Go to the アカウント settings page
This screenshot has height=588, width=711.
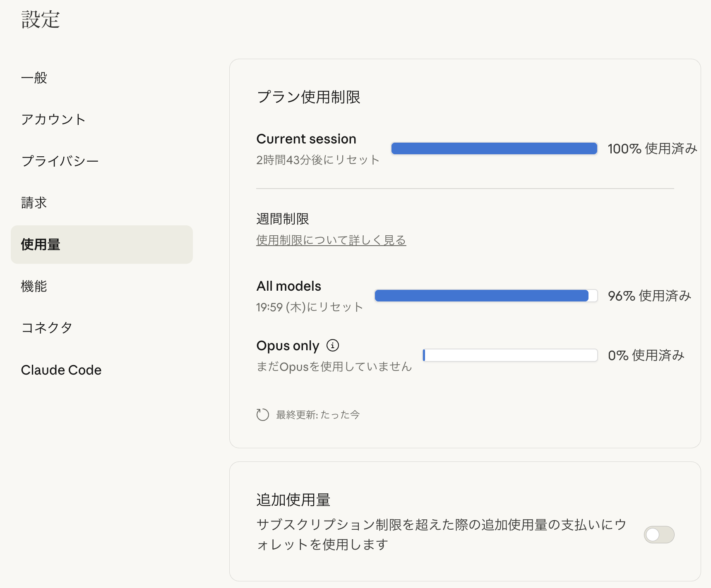(x=53, y=120)
